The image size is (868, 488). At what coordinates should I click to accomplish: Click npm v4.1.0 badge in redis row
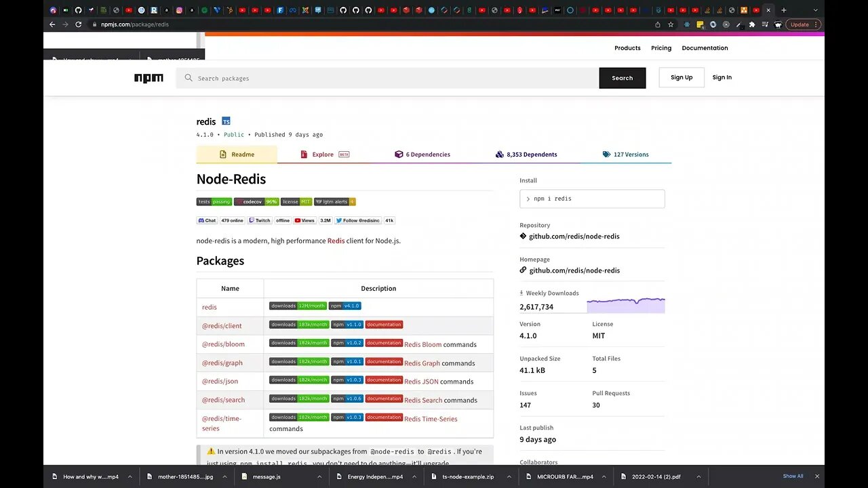345,306
